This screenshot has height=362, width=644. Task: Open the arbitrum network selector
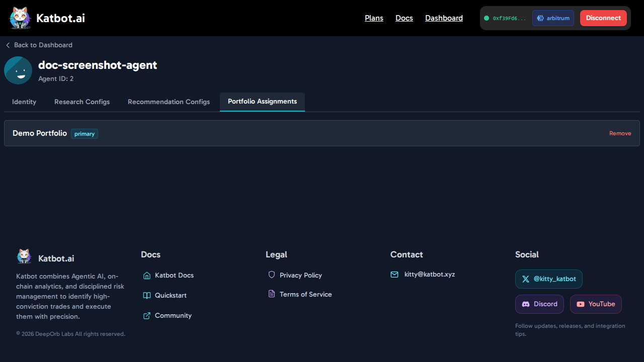[x=553, y=18]
